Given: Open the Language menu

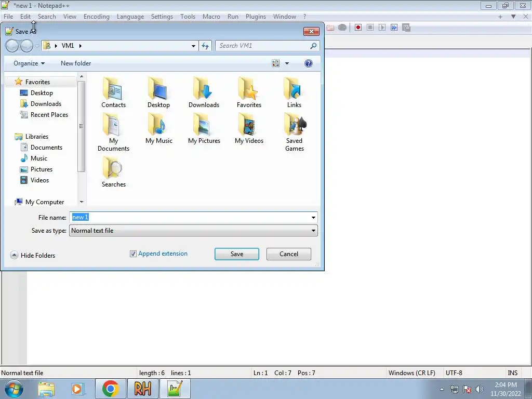Looking at the screenshot, I should click(x=130, y=17).
